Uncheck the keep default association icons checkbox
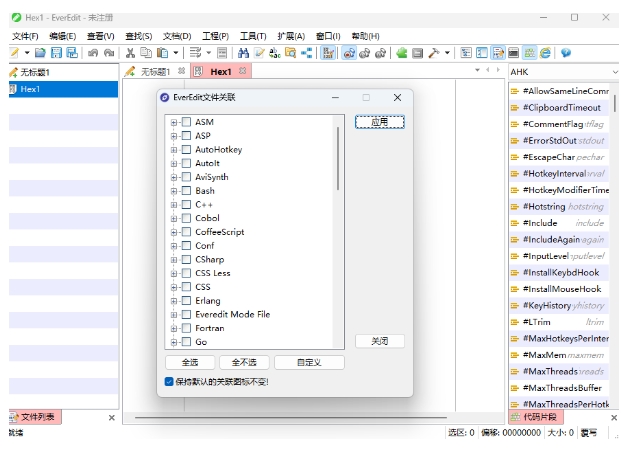This screenshot has height=450, width=621. 169,381
